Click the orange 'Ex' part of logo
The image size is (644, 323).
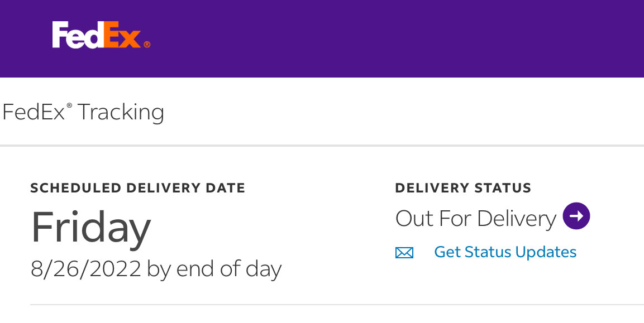click(x=122, y=35)
